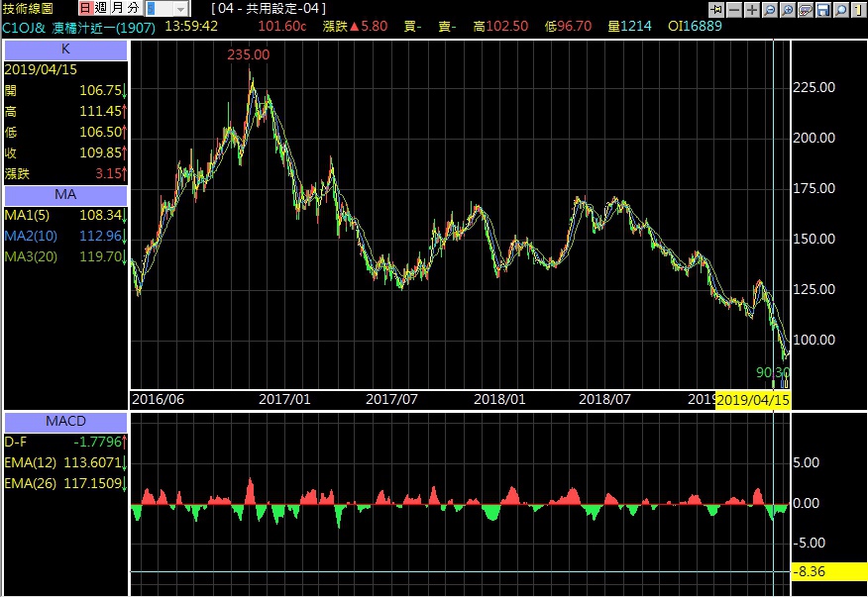Click the low price 106.50 value
868x598 pixels.
[x=100, y=132]
